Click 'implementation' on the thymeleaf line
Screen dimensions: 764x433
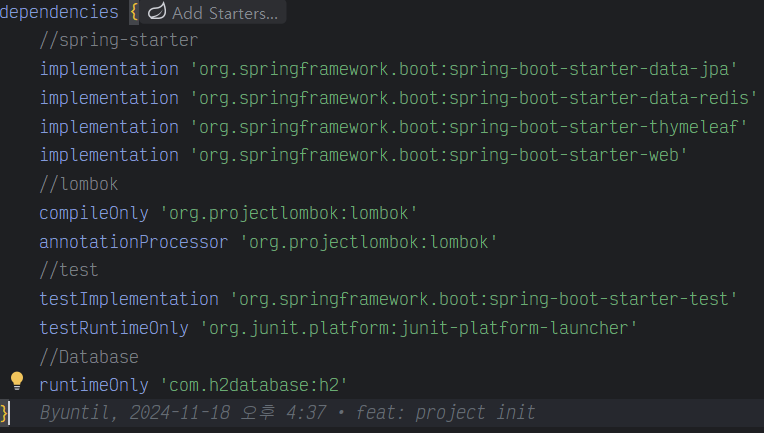[x=109, y=127]
